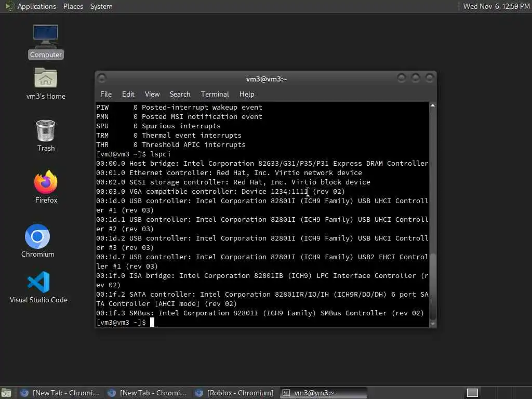Minimize the vm3@vm3 terminal window
This screenshot has height=399, width=532.
pos(402,78)
